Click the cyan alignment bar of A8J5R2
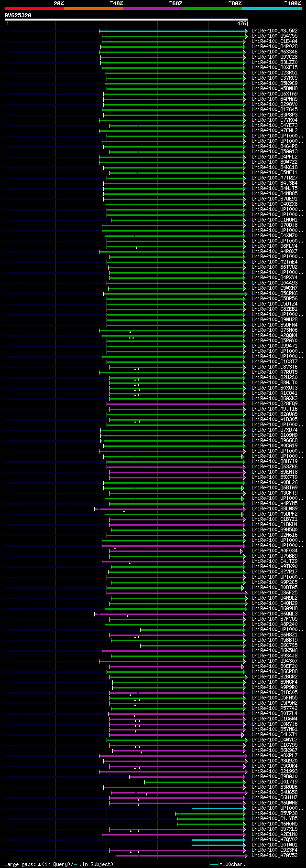306x868 pixels. (x=173, y=31)
